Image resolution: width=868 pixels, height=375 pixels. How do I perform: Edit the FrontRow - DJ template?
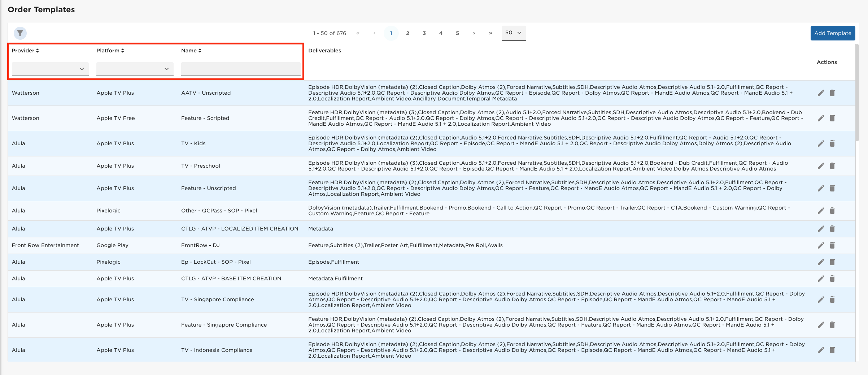coord(821,245)
